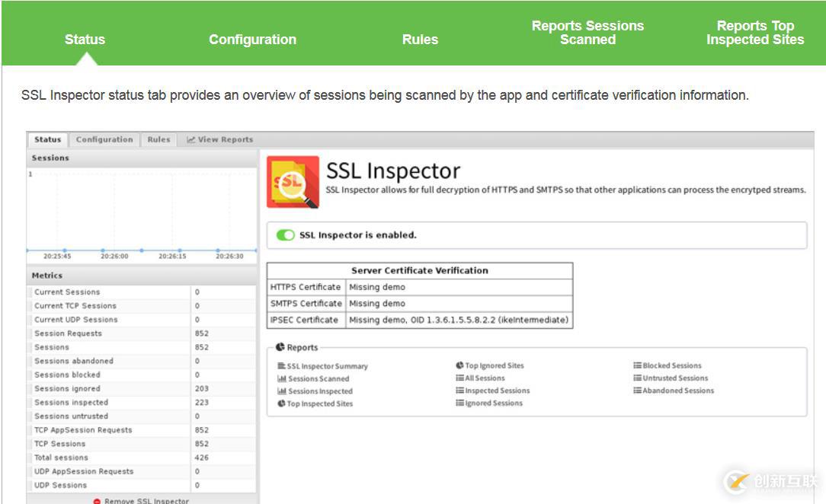Click the View Reports chart icon
Viewport: 826px width, 504px height.
[x=190, y=139]
